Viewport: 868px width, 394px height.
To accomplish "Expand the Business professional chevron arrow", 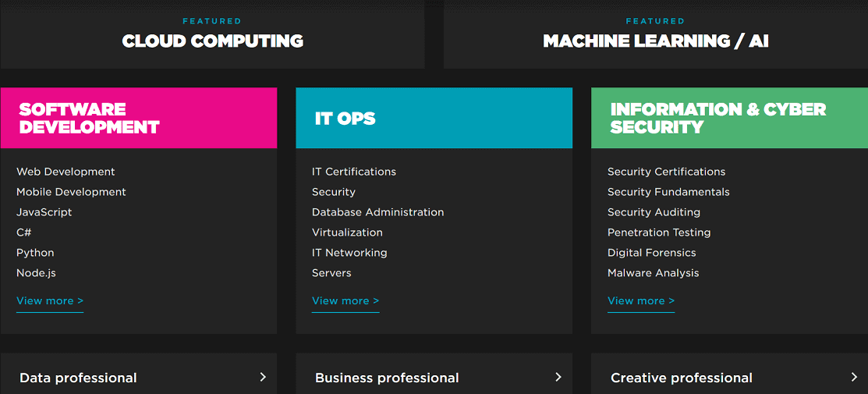I will point(558,377).
